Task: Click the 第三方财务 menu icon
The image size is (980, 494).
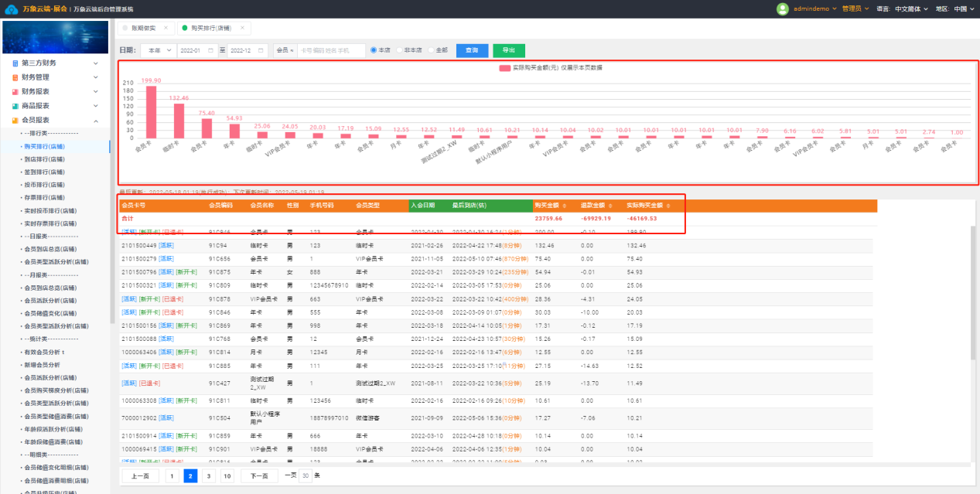Action: tap(15, 63)
